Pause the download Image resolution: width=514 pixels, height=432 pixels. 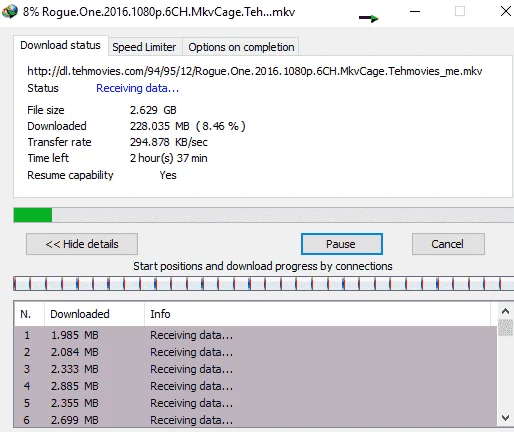342,244
